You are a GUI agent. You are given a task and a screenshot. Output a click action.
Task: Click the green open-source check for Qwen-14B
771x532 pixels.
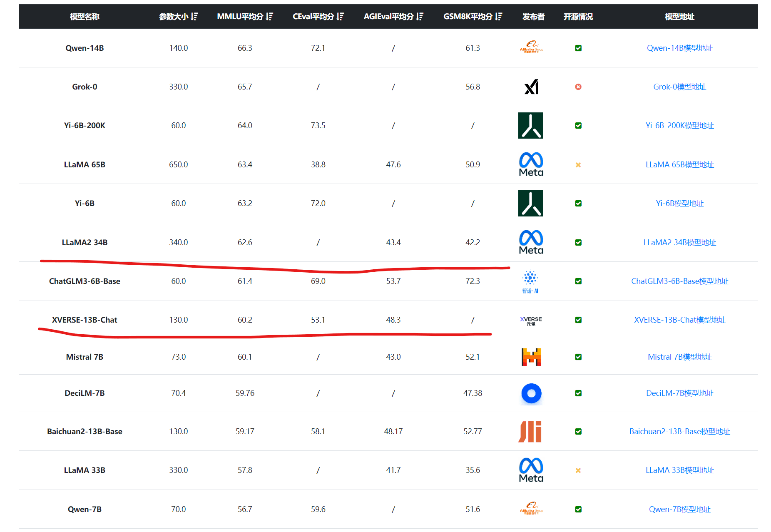tap(578, 48)
